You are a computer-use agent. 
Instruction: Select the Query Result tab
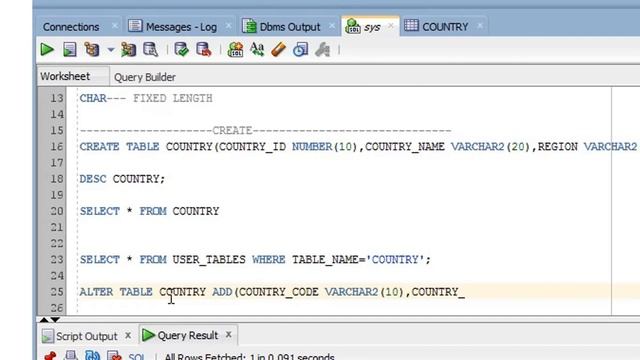coord(188,336)
